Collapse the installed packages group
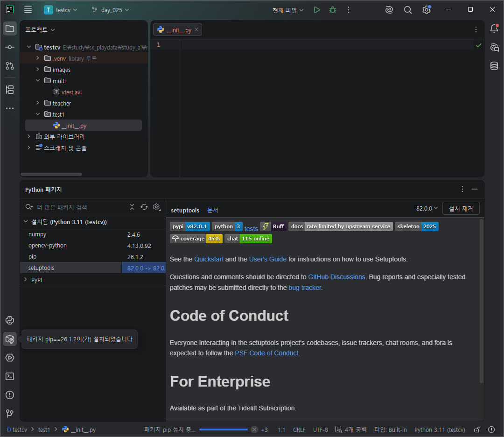 tap(26, 222)
